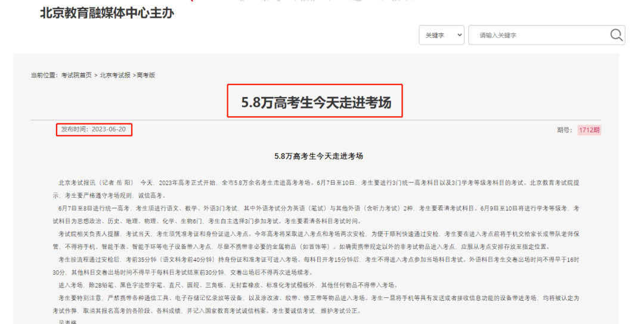644x324 pixels.
Task: Go to 考试院首页 in breadcrumb
Action: [76, 75]
